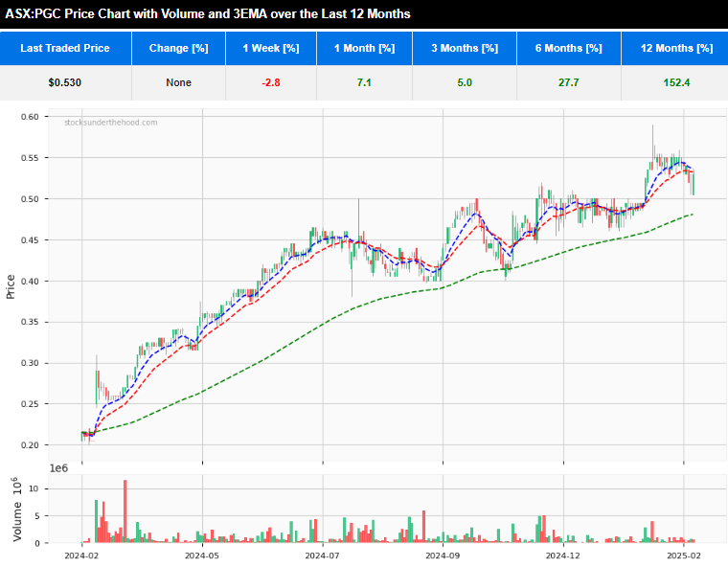This screenshot has width=728, height=567.
Task: Click the 1e6 volume scale label
Action: [x=58, y=468]
